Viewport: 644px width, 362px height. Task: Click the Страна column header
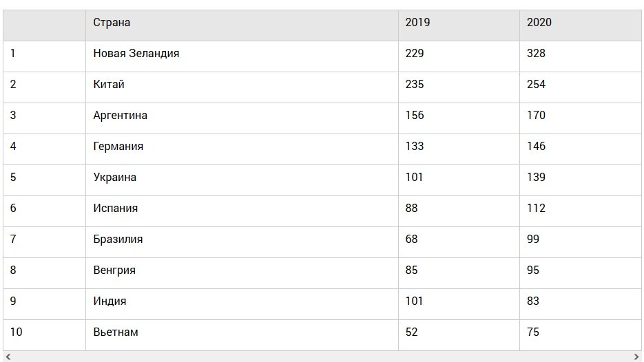click(112, 23)
